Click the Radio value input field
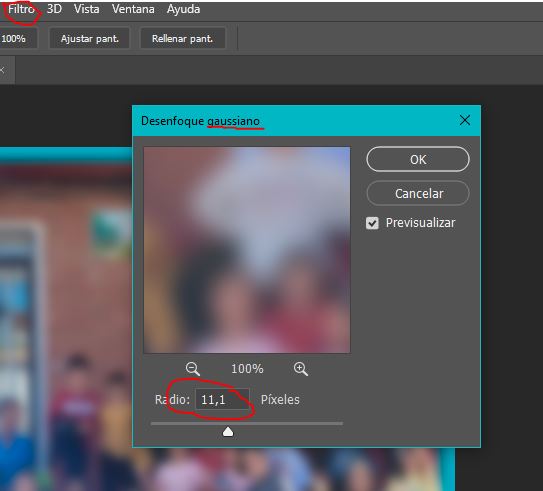543x491 pixels. pyautogui.click(x=222, y=400)
